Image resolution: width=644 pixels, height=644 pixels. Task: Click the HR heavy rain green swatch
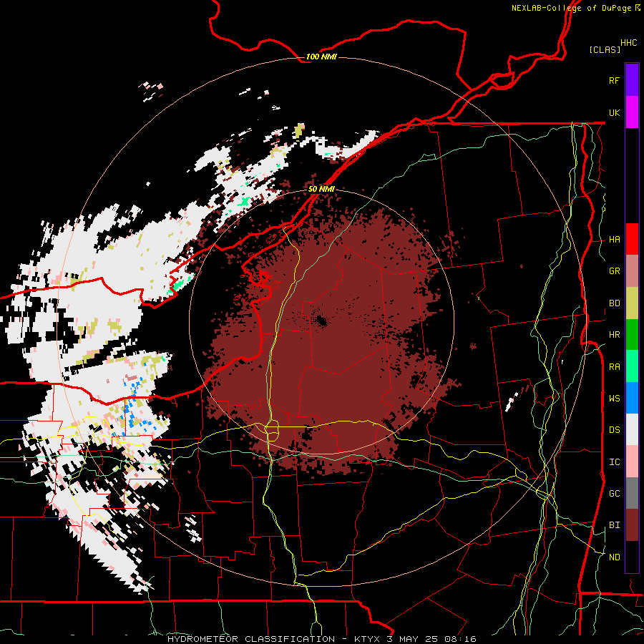632,335
